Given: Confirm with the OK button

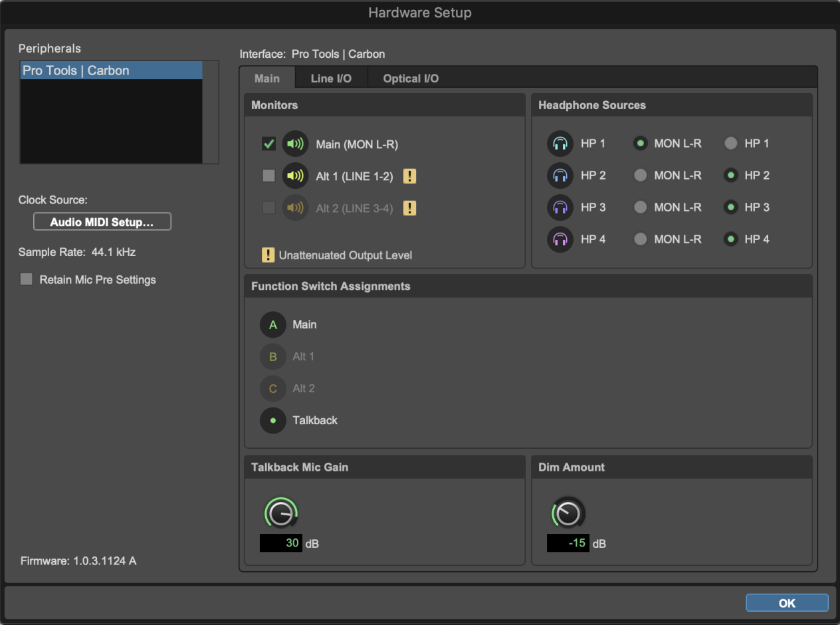Looking at the screenshot, I should [x=787, y=603].
